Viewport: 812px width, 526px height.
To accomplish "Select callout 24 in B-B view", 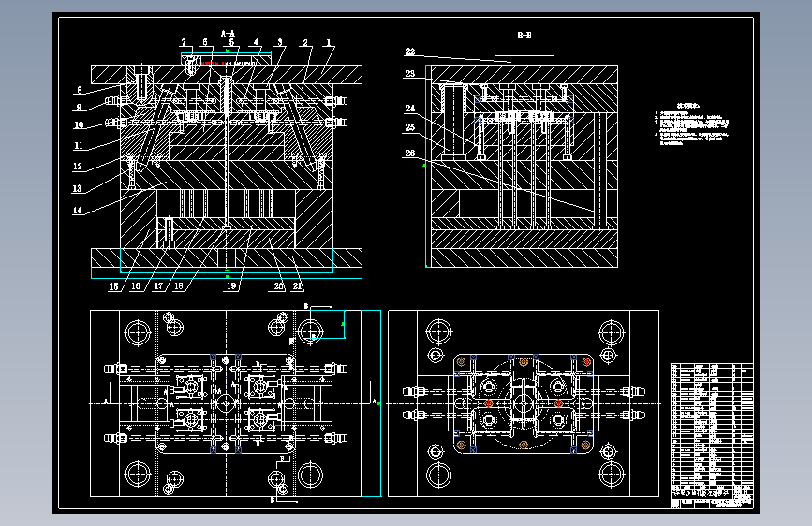I will (x=410, y=109).
